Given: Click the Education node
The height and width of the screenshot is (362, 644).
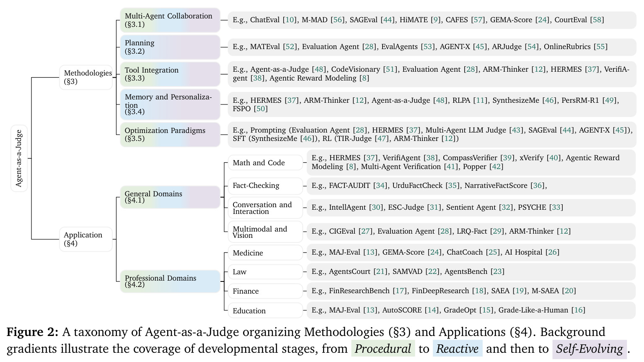Looking at the screenshot, I should click(265, 310).
